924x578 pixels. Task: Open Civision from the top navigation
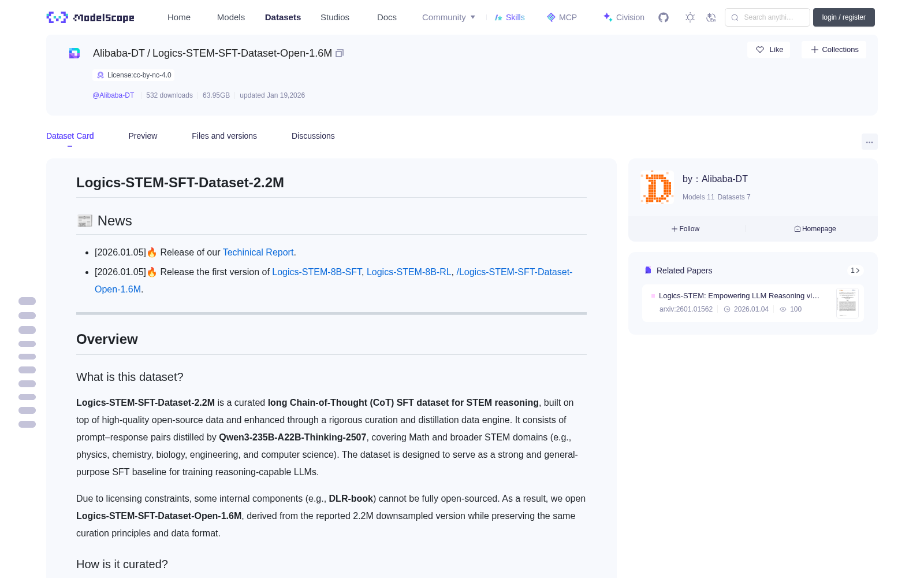[624, 17]
